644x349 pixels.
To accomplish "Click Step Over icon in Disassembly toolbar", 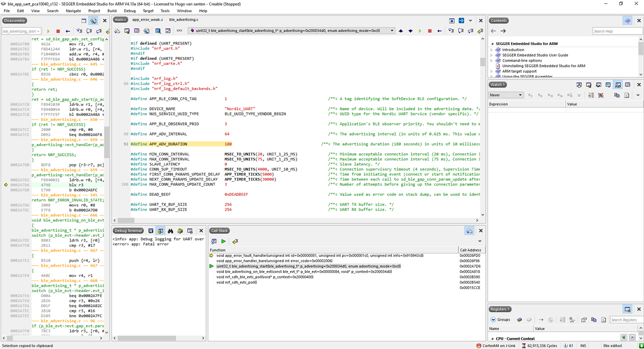I will [89, 31].
